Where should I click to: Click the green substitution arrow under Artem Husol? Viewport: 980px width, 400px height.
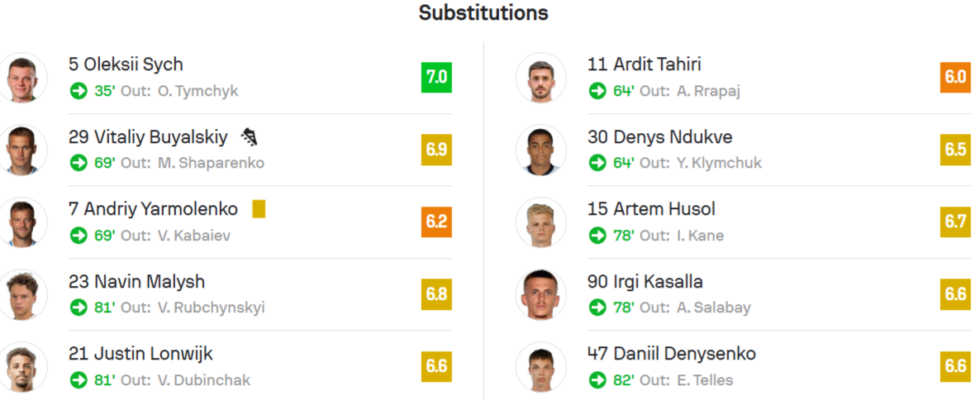click(597, 236)
